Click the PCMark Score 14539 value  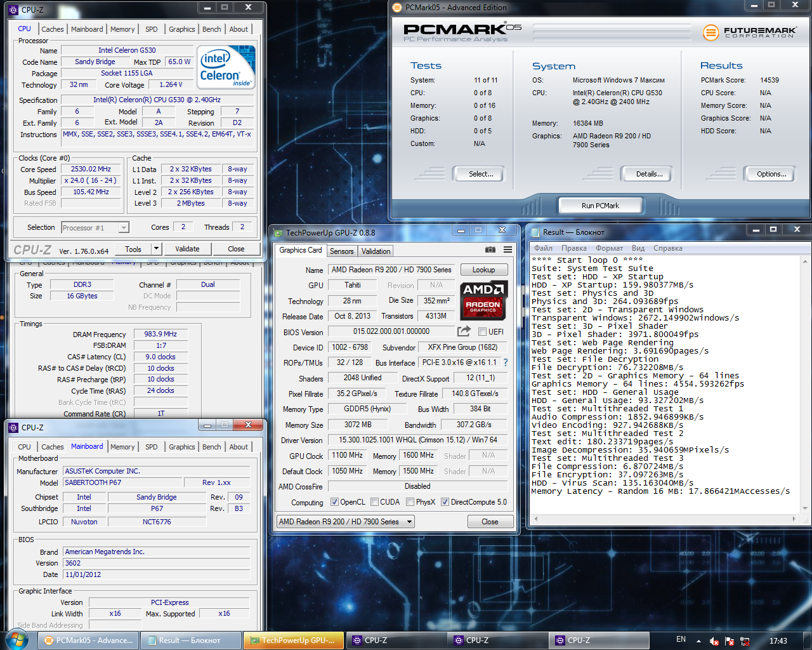tap(769, 80)
